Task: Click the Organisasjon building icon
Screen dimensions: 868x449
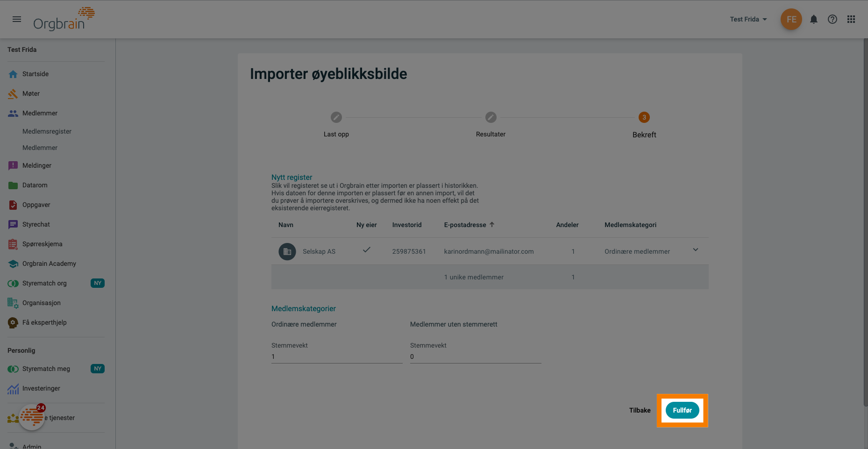Action: pyautogui.click(x=13, y=303)
